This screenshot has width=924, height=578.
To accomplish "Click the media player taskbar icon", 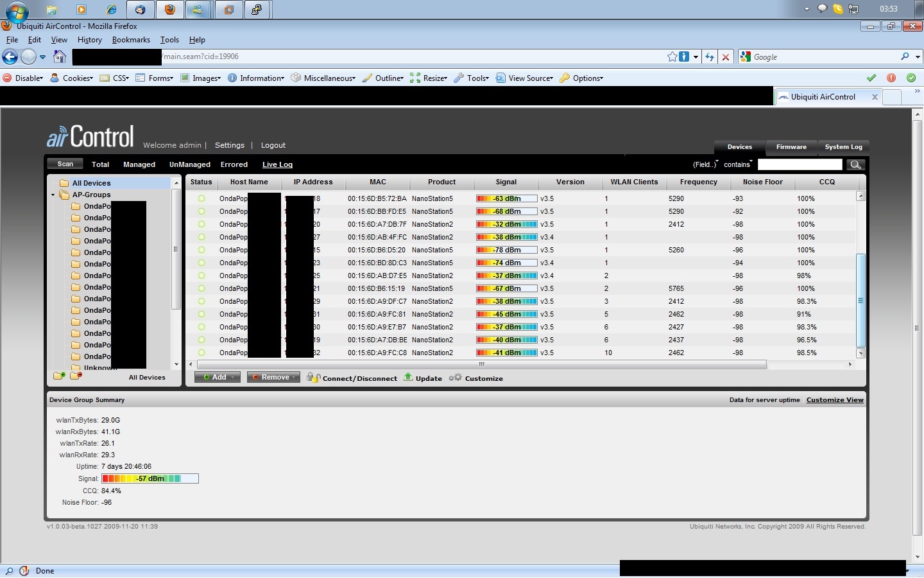I will 81,10.
